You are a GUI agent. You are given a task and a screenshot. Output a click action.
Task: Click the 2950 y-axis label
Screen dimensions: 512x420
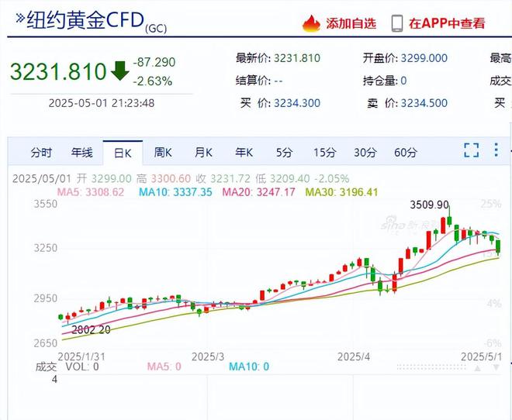click(x=46, y=298)
